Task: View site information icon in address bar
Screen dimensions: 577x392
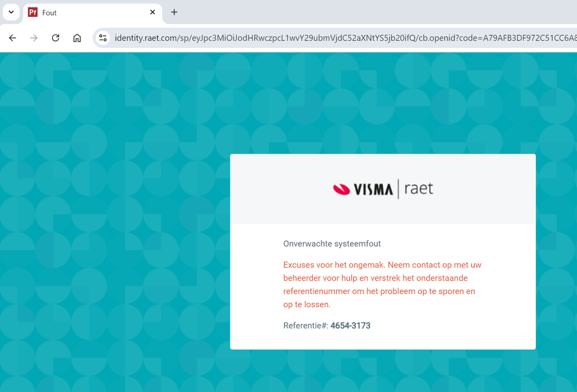Action: tap(103, 38)
